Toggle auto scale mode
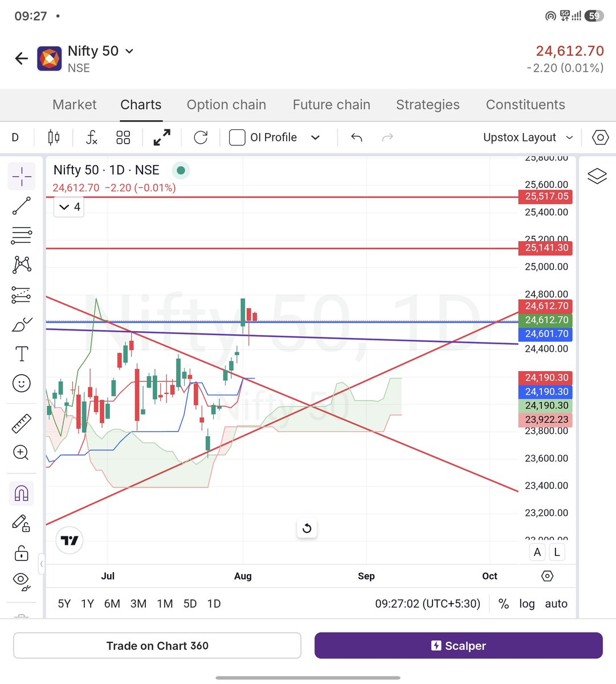616x684 pixels. pos(556,604)
